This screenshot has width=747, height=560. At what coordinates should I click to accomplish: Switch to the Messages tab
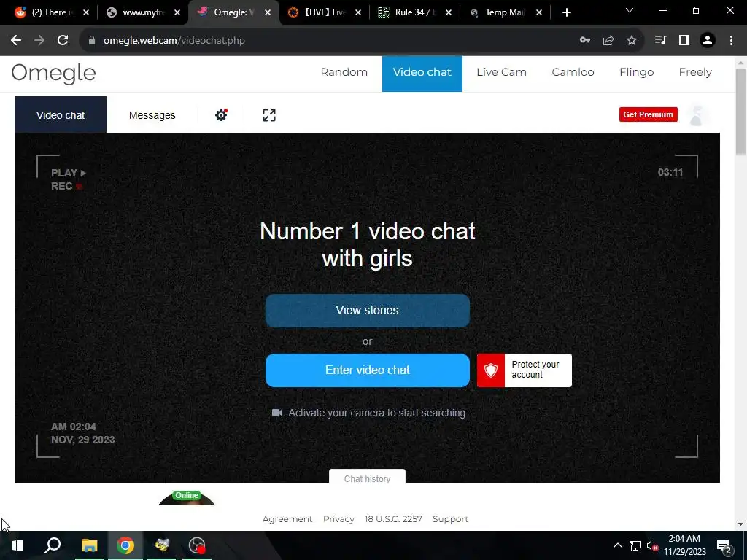152,115
